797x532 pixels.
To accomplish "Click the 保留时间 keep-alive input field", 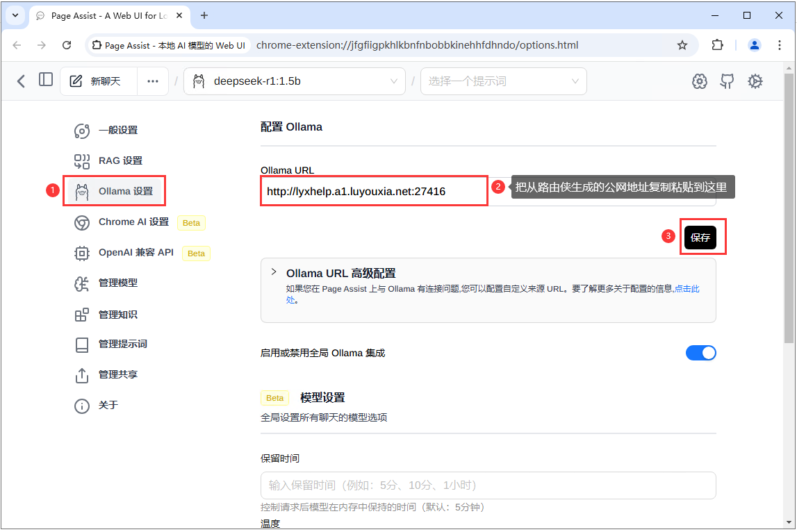I will [488, 485].
